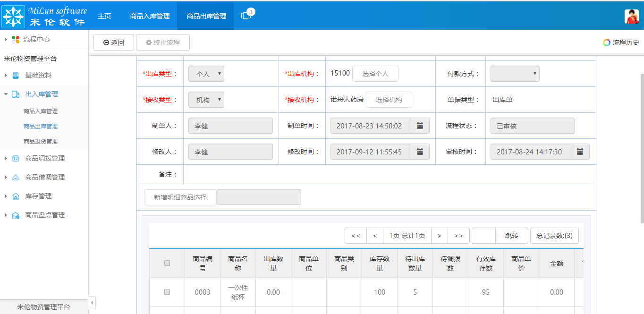Click the 库存管理 house icon
This screenshot has width=644, height=314.
coord(16,196)
